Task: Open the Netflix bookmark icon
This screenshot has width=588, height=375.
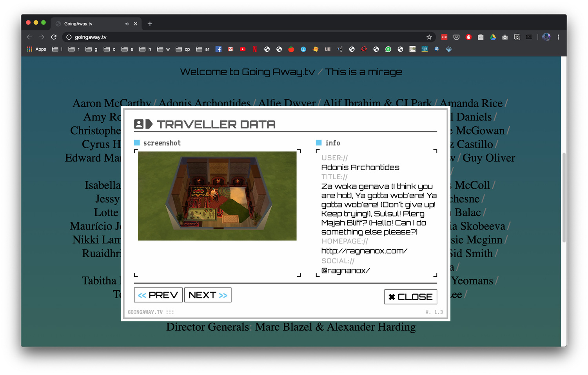Action: (255, 49)
